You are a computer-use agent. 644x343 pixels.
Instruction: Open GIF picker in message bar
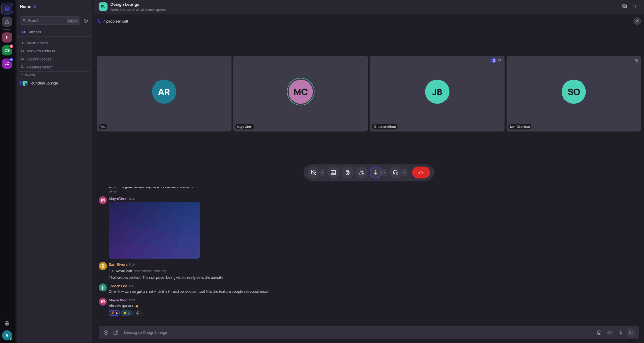pos(610,333)
